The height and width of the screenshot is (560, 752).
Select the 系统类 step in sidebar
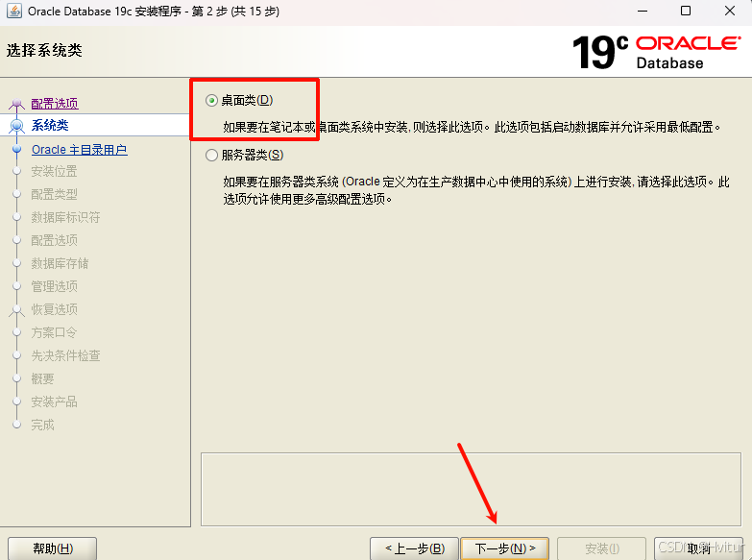click(50, 125)
